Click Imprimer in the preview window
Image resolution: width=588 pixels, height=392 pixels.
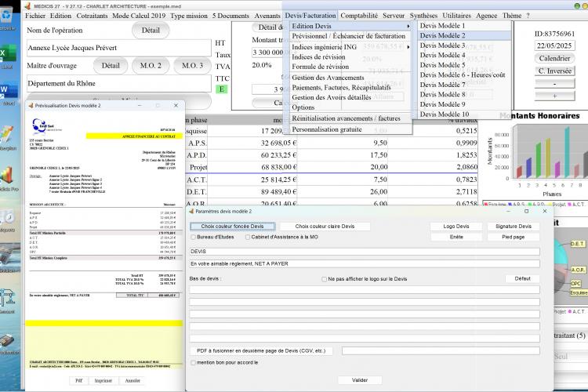pyautogui.click(x=103, y=380)
